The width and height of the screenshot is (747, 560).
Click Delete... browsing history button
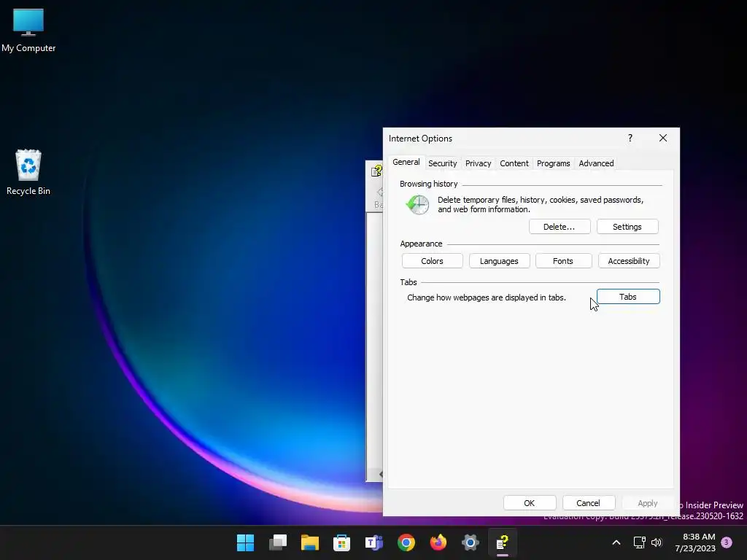click(560, 227)
